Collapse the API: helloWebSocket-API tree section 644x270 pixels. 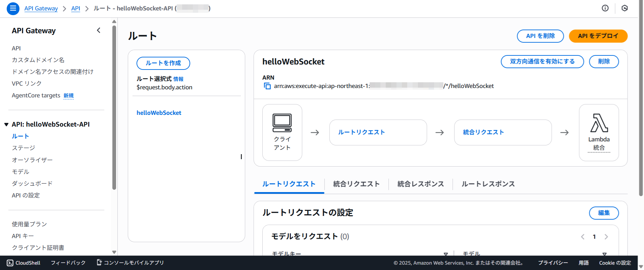[x=6, y=125]
